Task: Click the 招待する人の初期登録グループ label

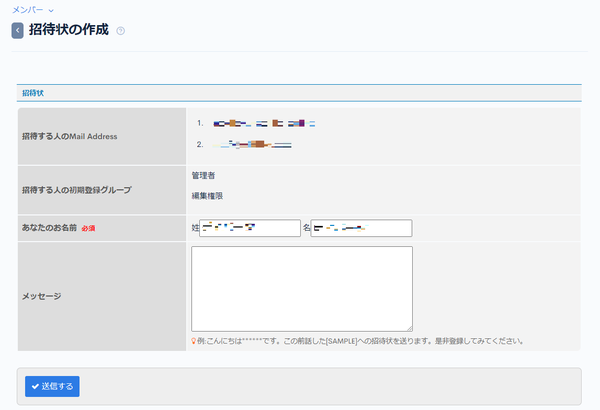Action: click(77, 190)
